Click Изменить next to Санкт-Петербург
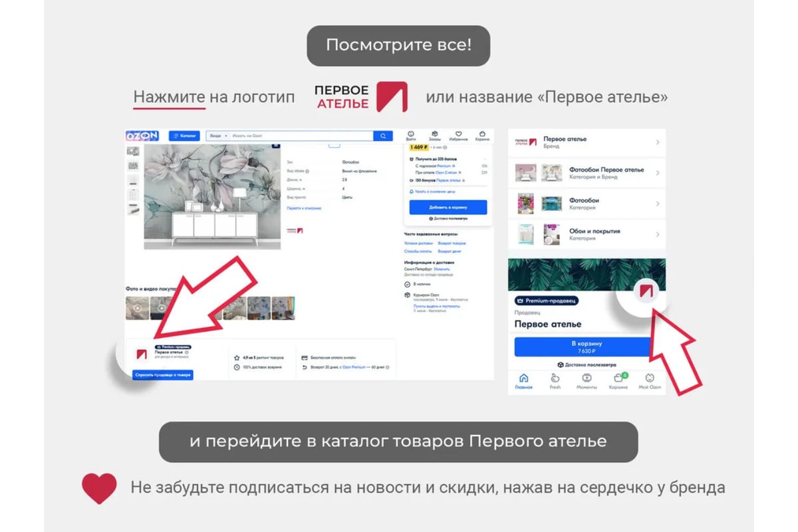This screenshot has height=532, width=798. tap(442, 269)
